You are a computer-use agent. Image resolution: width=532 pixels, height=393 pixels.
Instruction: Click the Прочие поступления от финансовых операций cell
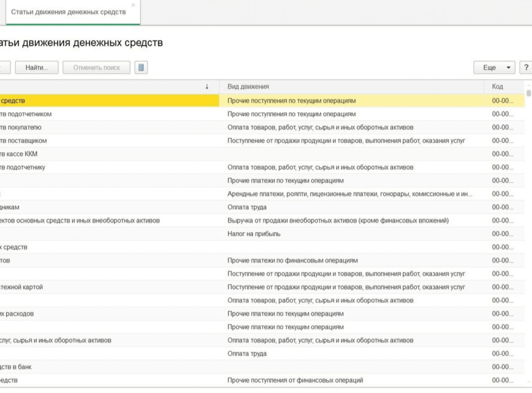[x=295, y=380]
